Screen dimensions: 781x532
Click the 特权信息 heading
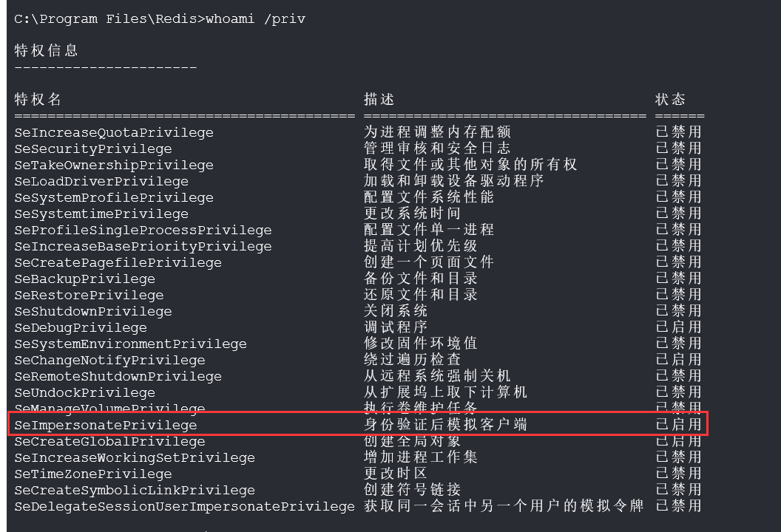point(46,51)
